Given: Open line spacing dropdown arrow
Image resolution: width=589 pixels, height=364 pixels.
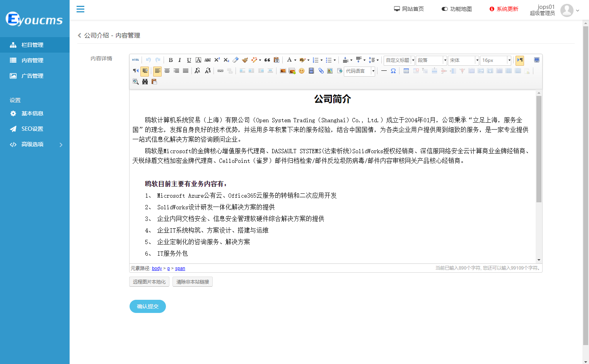Looking at the screenshot, I should [x=377, y=60].
